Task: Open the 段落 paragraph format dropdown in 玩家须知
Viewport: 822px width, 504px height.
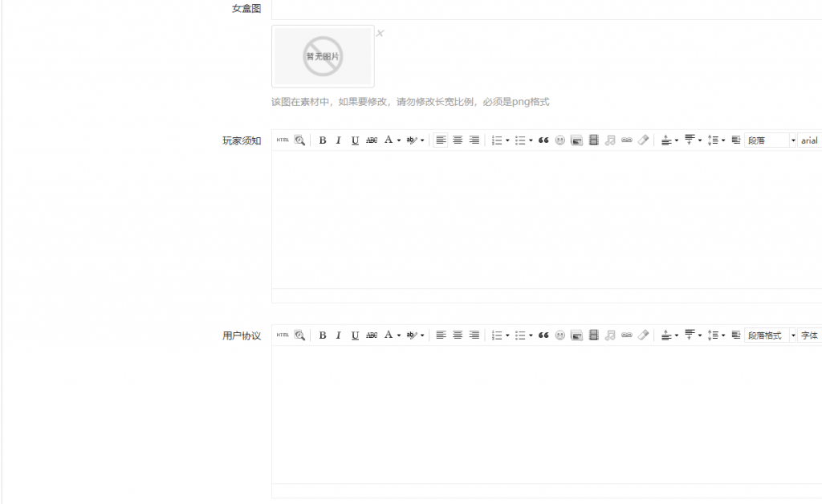Action: click(x=768, y=140)
